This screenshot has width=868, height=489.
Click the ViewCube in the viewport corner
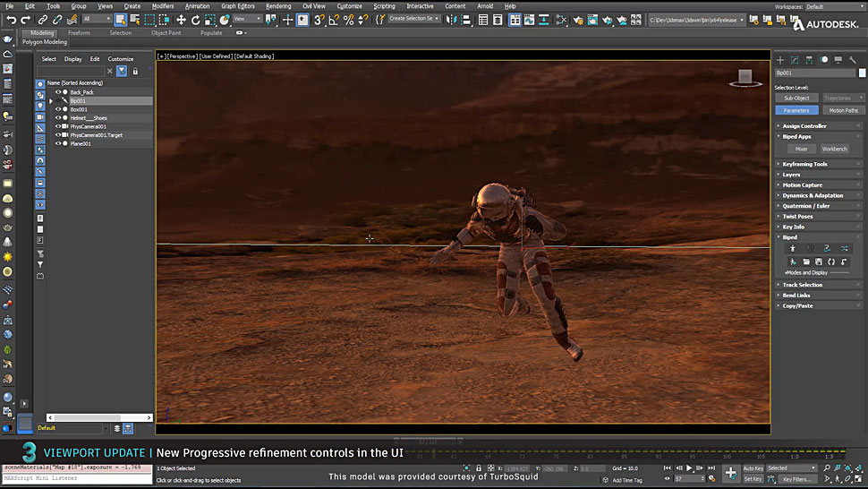coord(745,77)
